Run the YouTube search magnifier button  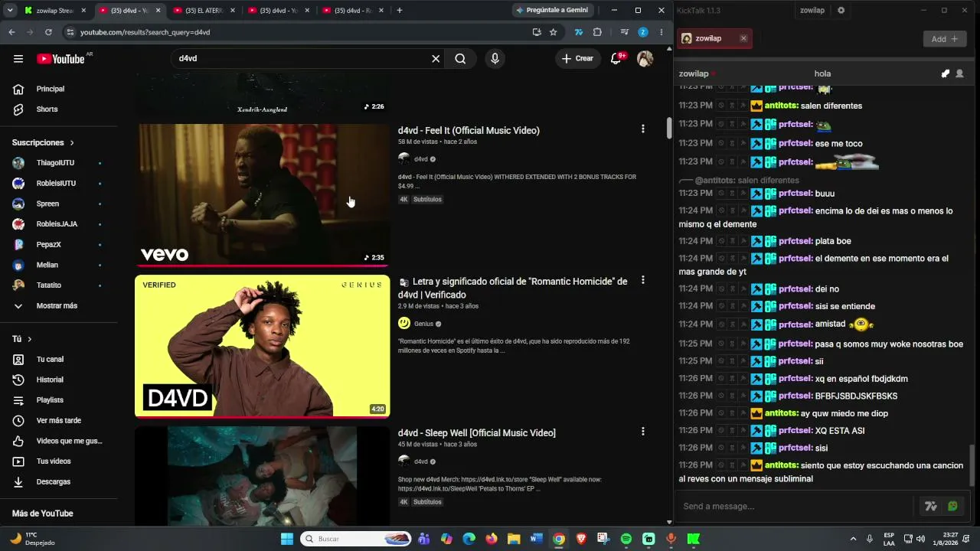tap(460, 59)
